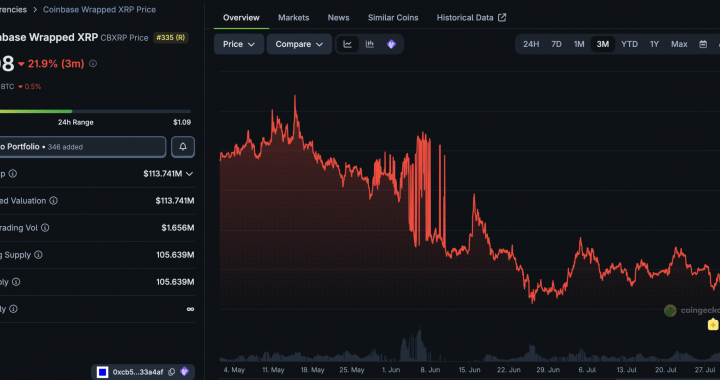
Task: Click Coinbase Wrapped XRP Price breadcrumb
Action: (99, 10)
